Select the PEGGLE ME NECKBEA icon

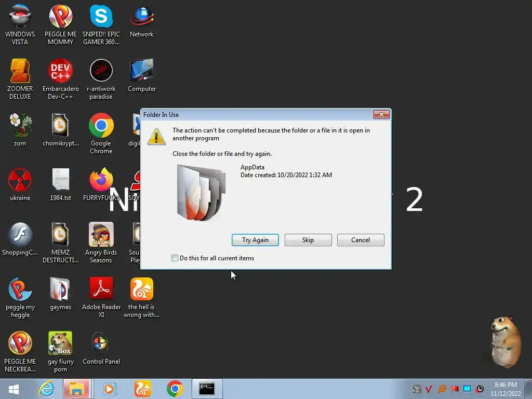click(20, 352)
